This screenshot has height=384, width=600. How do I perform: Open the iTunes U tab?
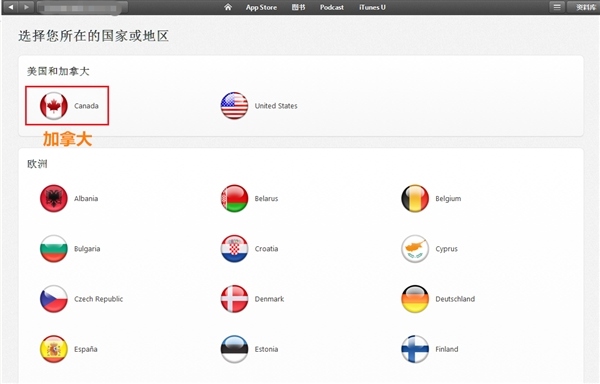coord(372,7)
